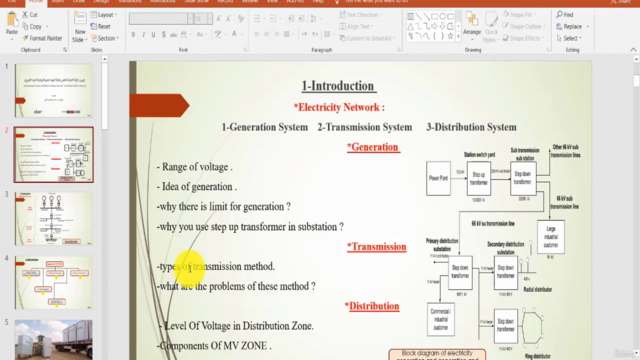Select the Triangle shape in gallery
The width and height of the screenshot is (640, 360).
[x=410, y=26]
